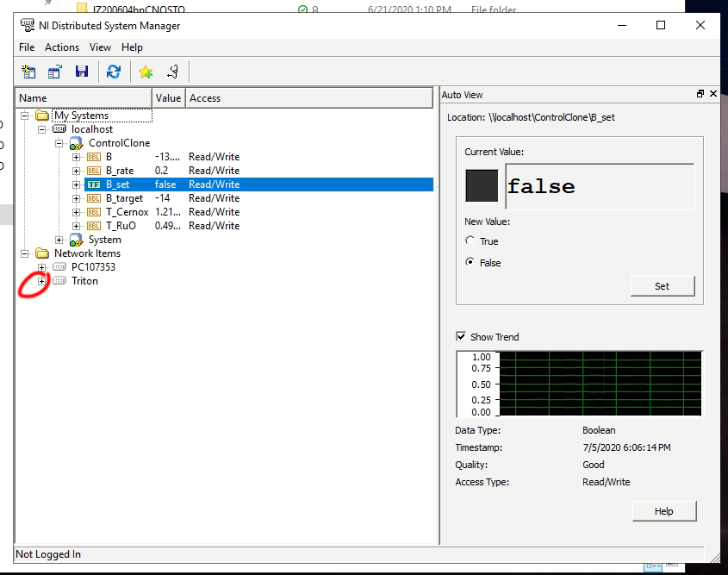Float the Auto View panel
728x575 pixels.
[x=700, y=94]
